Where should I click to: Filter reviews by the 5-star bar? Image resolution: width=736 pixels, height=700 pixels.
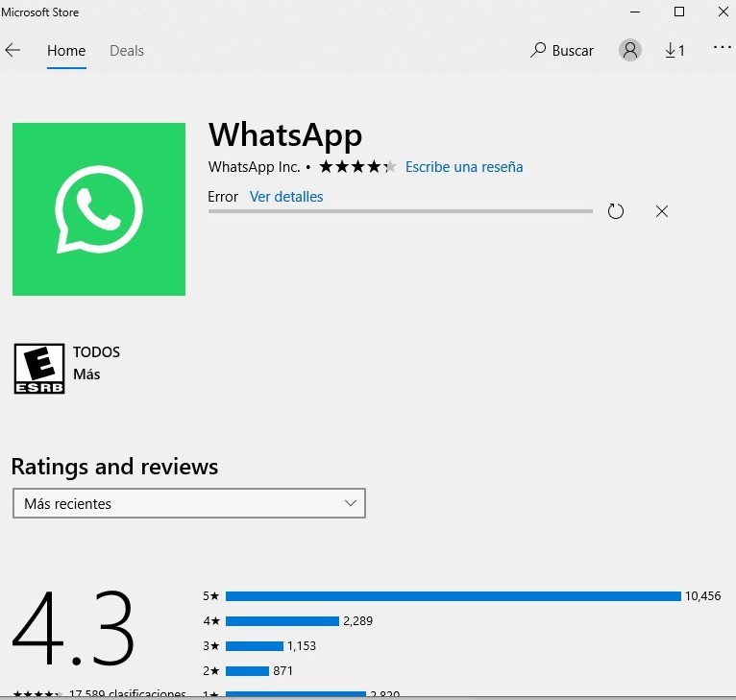(453, 596)
